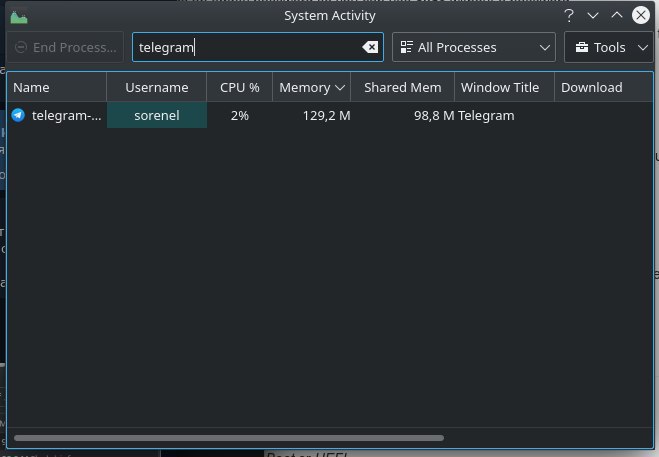This screenshot has width=659, height=457.
Task: Click the 129,2 M memory value
Action: pyautogui.click(x=327, y=116)
